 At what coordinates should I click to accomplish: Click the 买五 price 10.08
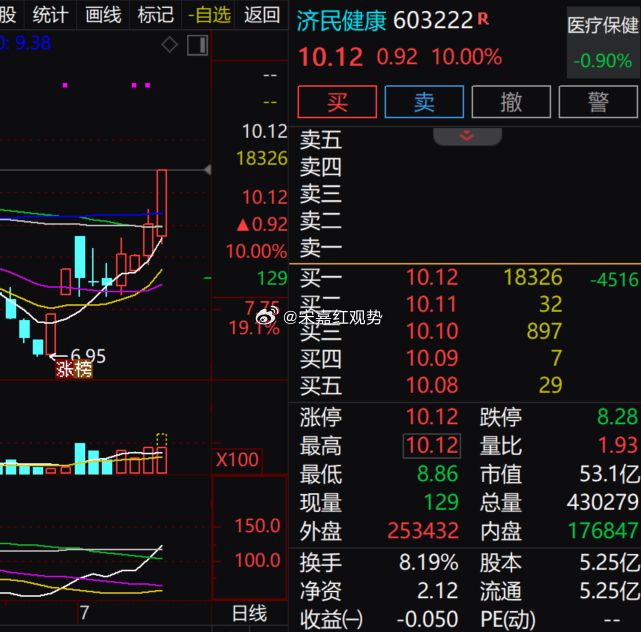click(x=432, y=385)
